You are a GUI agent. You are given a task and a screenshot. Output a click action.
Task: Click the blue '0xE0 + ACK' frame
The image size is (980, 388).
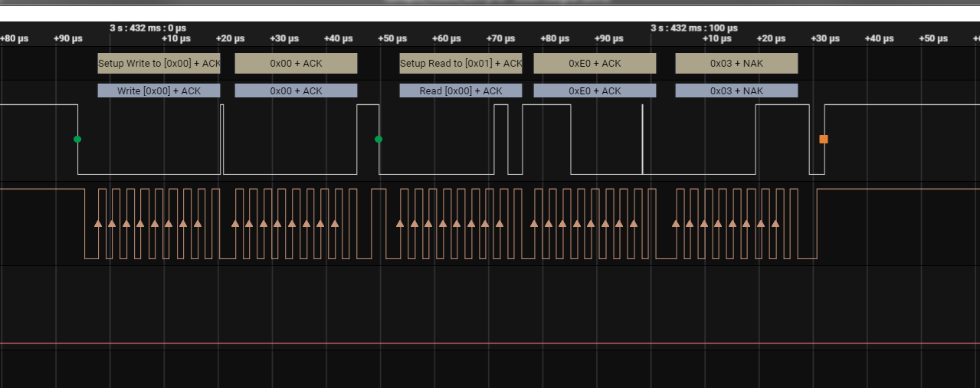595,90
